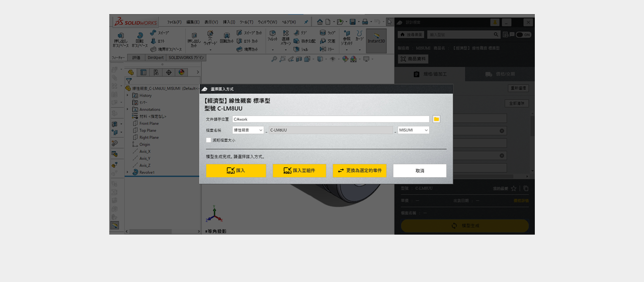Click the magnifier search icon in MISUMI panel
Viewport: 644px width, 282px height.
coord(496,35)
